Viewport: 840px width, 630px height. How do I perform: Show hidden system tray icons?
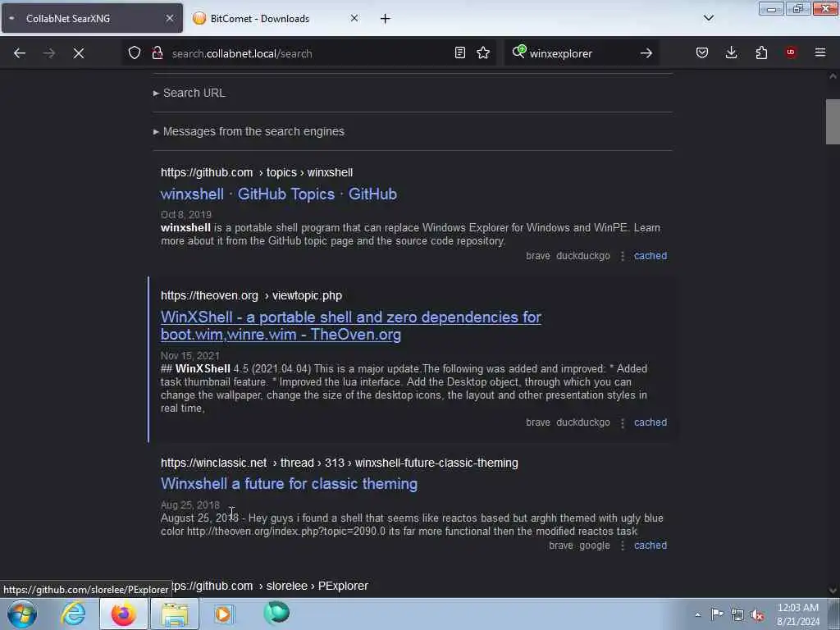coord(697,614)
